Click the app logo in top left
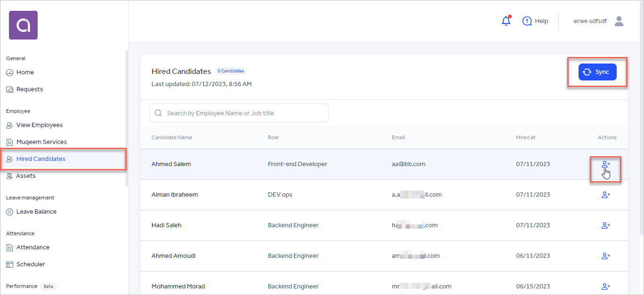 tap(23, 25)
